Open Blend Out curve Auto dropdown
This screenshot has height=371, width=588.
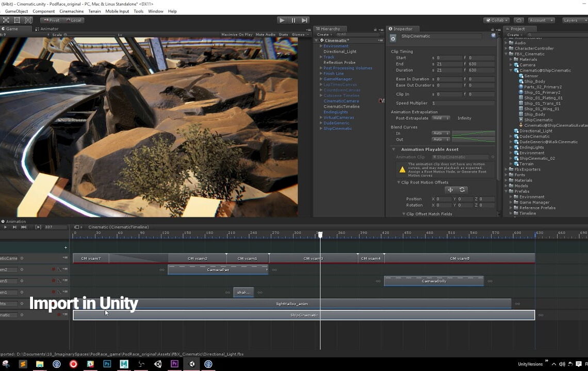(440, 140)
